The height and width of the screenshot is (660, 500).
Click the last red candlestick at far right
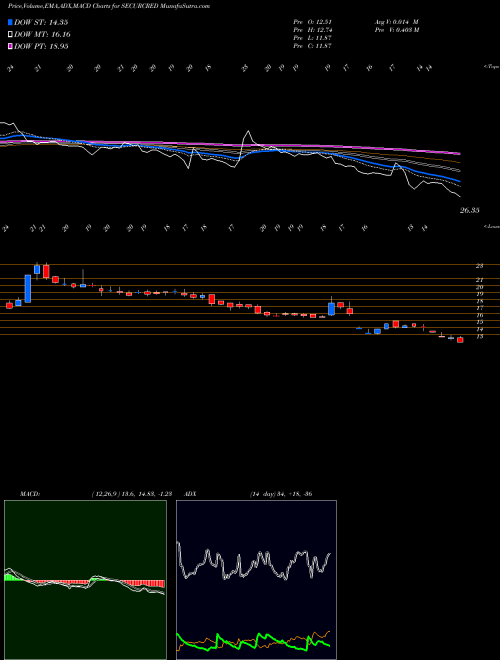[x=460, y=340]
